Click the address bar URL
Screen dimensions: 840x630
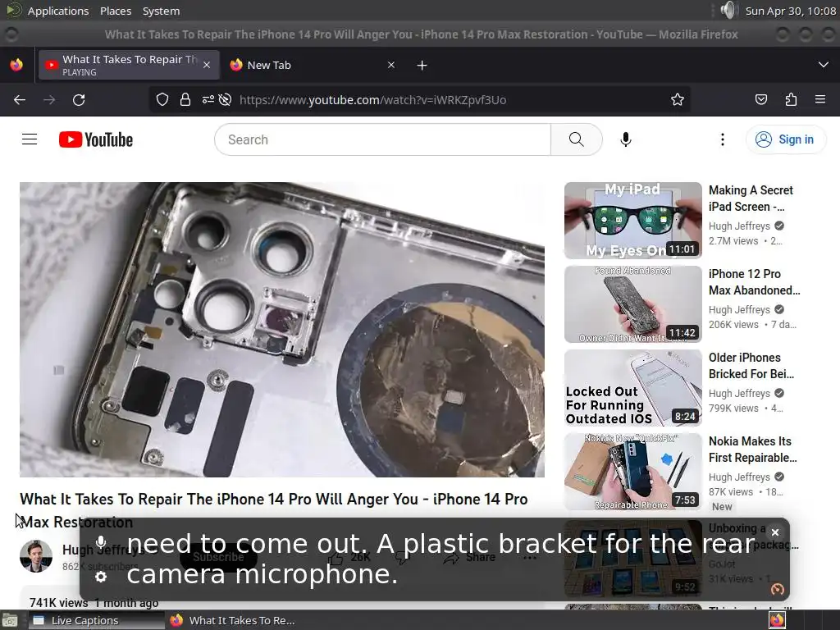(373, 99)
